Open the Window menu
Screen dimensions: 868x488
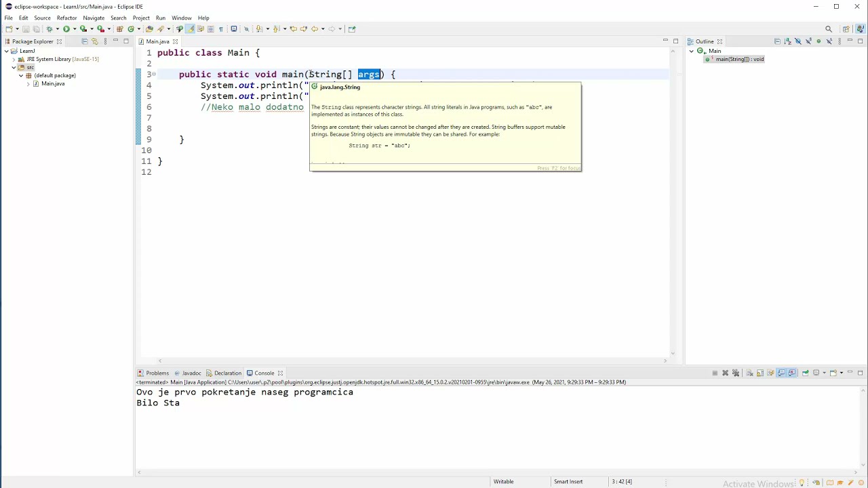[x=182, y=18]
